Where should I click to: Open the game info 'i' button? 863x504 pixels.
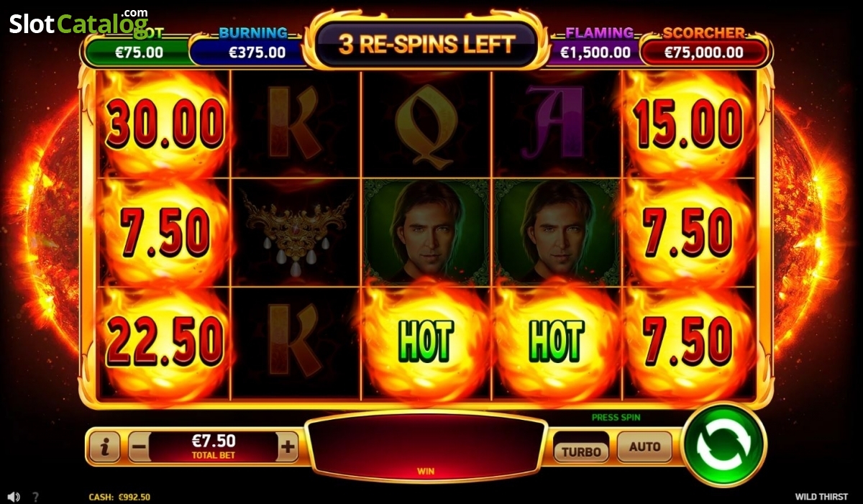click(x=105, y=448)
